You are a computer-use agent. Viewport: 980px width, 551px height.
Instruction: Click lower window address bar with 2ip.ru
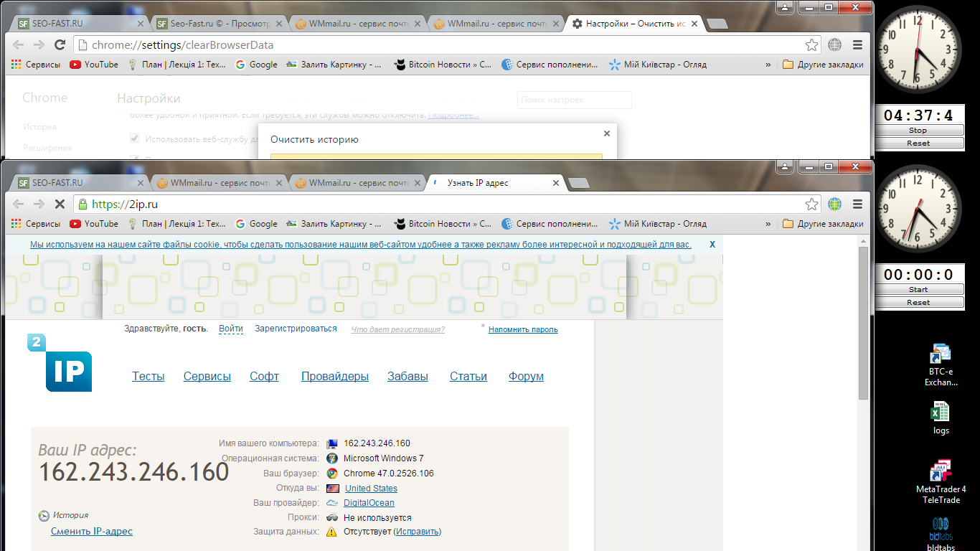click(x=448, y=204)
